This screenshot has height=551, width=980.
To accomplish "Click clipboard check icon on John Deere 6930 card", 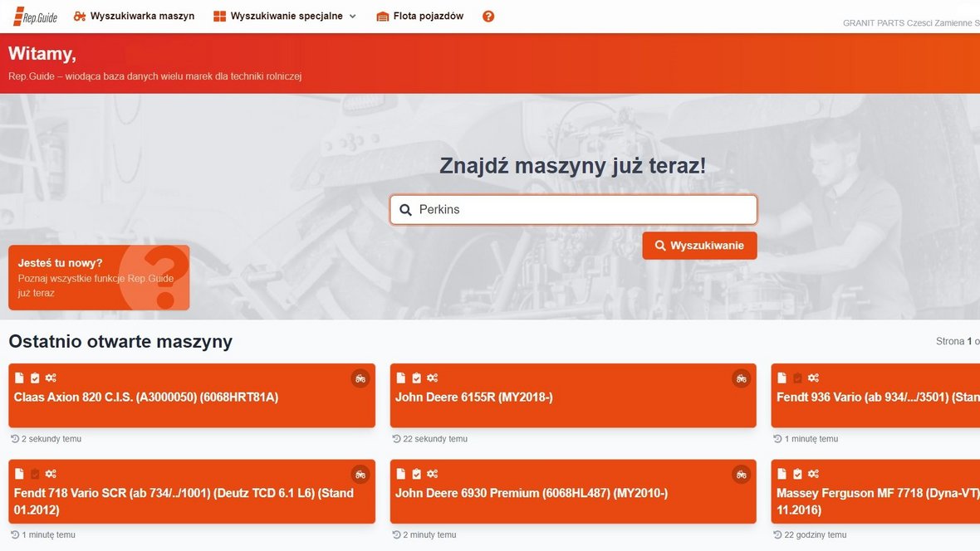I will (416, 474).
